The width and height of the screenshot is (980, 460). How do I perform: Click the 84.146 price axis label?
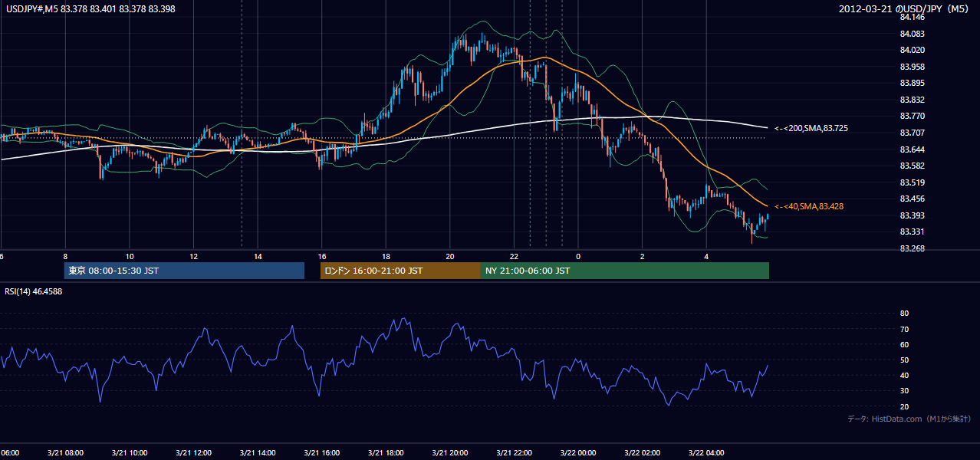[x=914, y=17]
